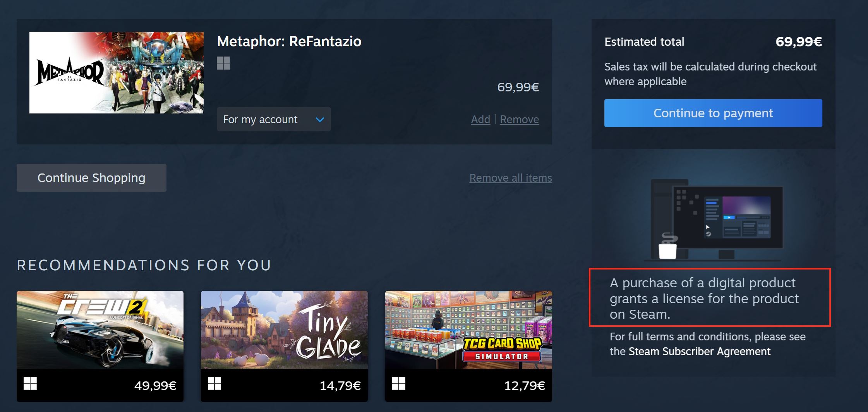Click the blue chevron in account dropdown
Screen dimensions: 868x412
tap(320, 120)
